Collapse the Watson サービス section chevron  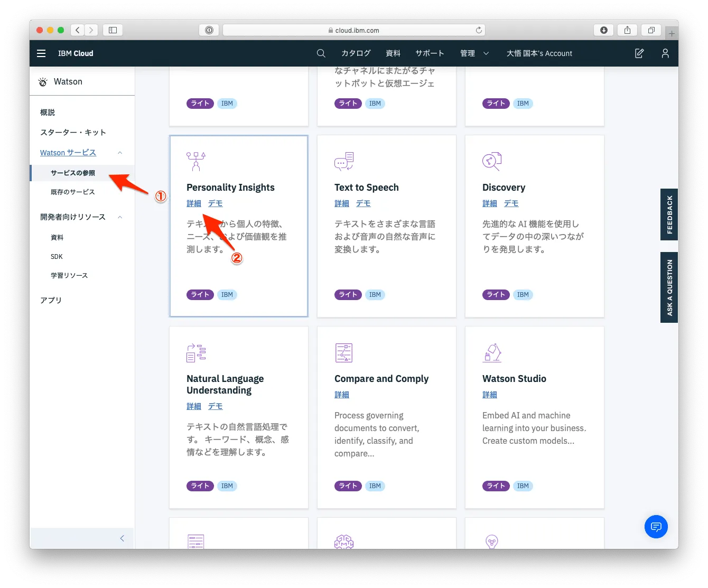(120, 153)
